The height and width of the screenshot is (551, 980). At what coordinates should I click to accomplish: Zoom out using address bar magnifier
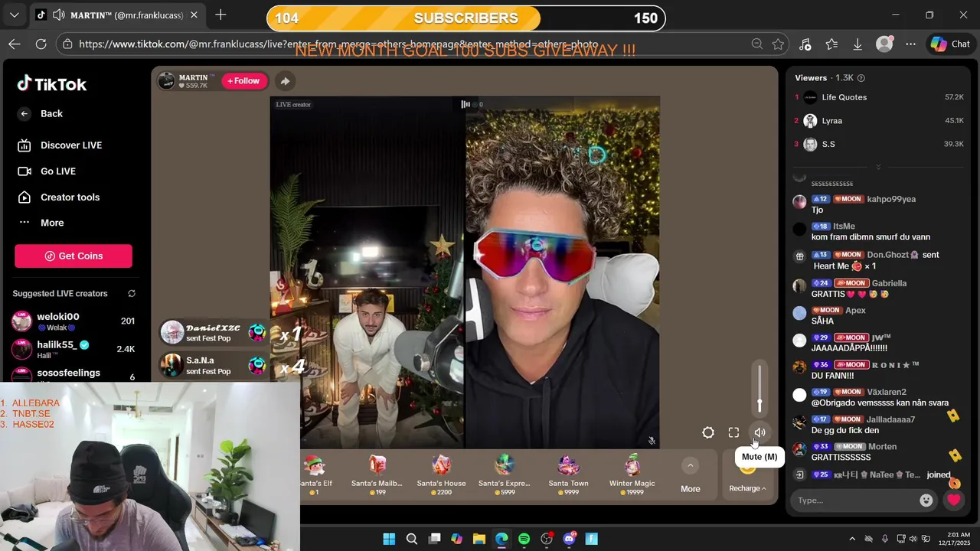pyautogui.click(x=757, y=44)
